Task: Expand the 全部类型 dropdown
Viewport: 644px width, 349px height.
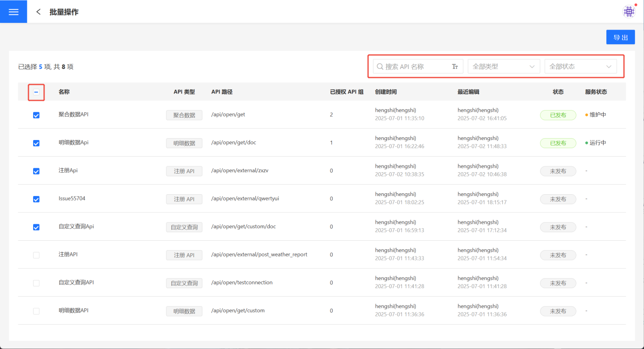Action: [504, 67]
